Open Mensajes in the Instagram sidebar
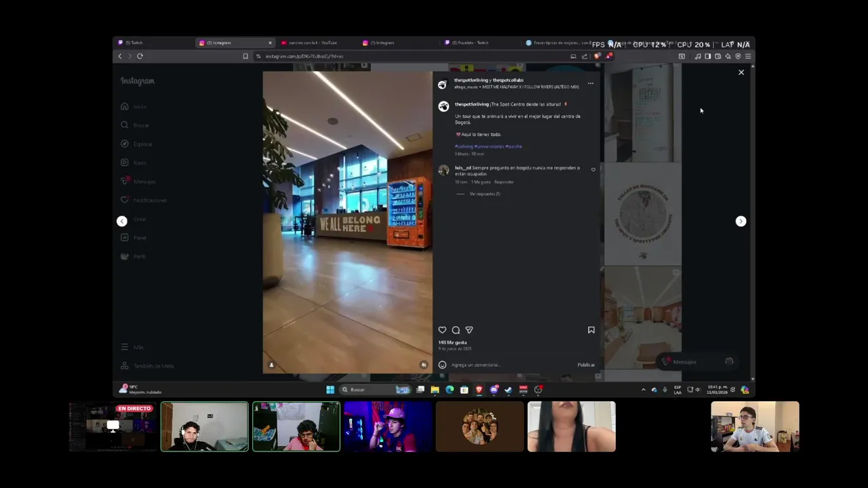This screenshot has height=488, width=868. coord(138,182)
